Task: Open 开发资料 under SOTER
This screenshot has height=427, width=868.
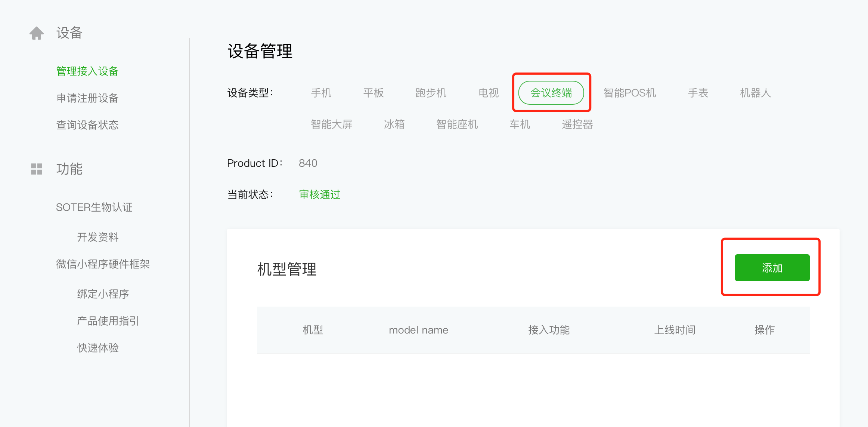Action: tap(97, 237)
